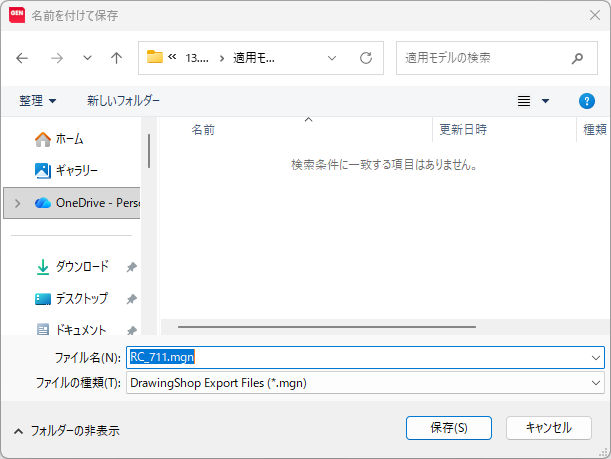
Task: Expand the OneDrive tree node
Action: [x=17, y=203]
